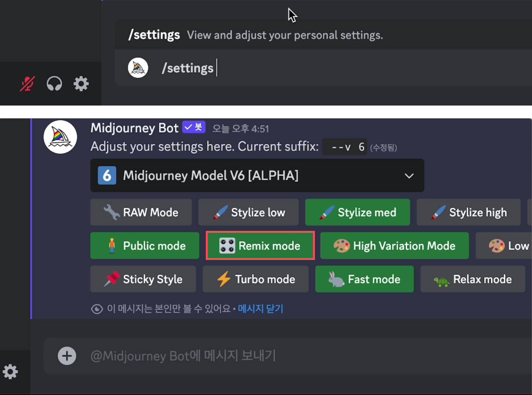Unmute the microphone icon

pos(28,83)
